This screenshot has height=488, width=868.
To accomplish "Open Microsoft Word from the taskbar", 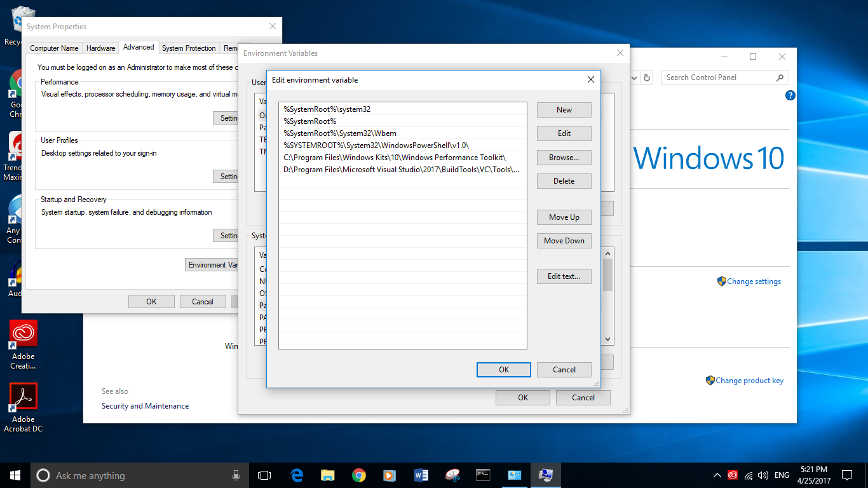I will (x=421, y=475).
